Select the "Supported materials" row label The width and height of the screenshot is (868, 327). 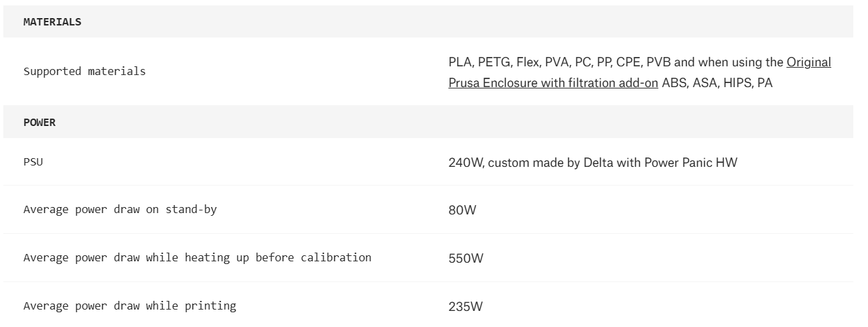click(x=84, y=72)
